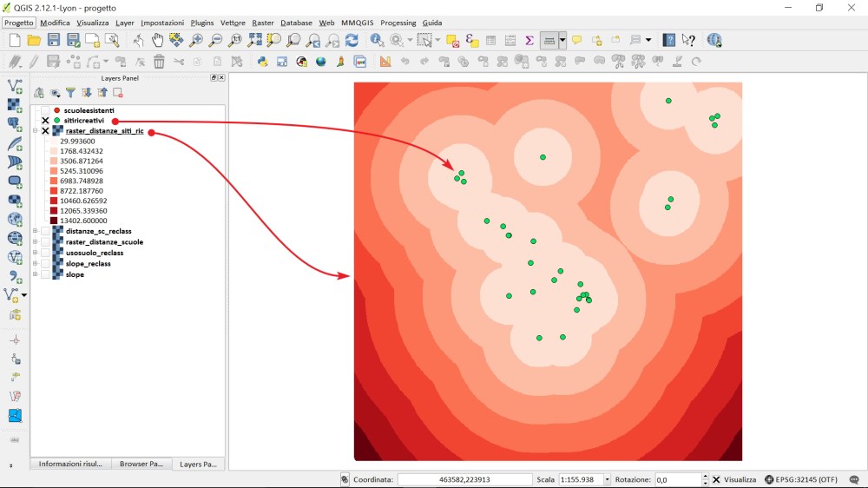Uncheck the sitiricreativi layer visibility

coord(45,121)
